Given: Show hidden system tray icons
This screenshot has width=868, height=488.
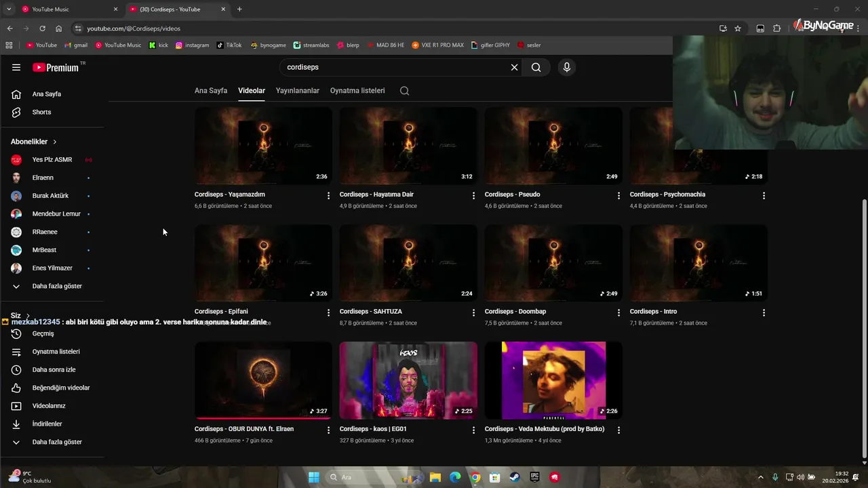Looking at the screenshot, I should point(760,477).
